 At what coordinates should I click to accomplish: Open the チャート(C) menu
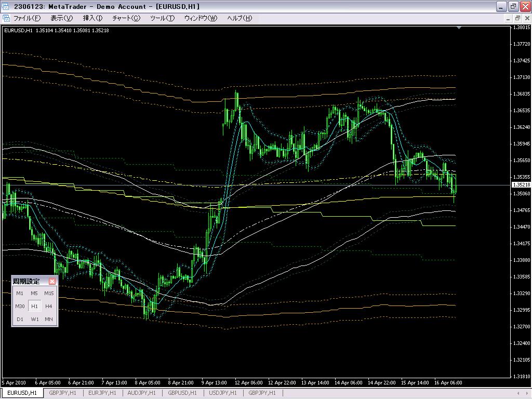point(126,18)
